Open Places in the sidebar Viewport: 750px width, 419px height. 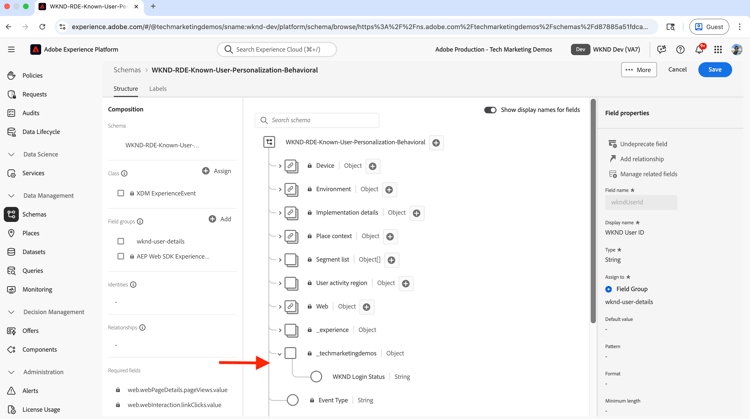[x=31, y=233]
